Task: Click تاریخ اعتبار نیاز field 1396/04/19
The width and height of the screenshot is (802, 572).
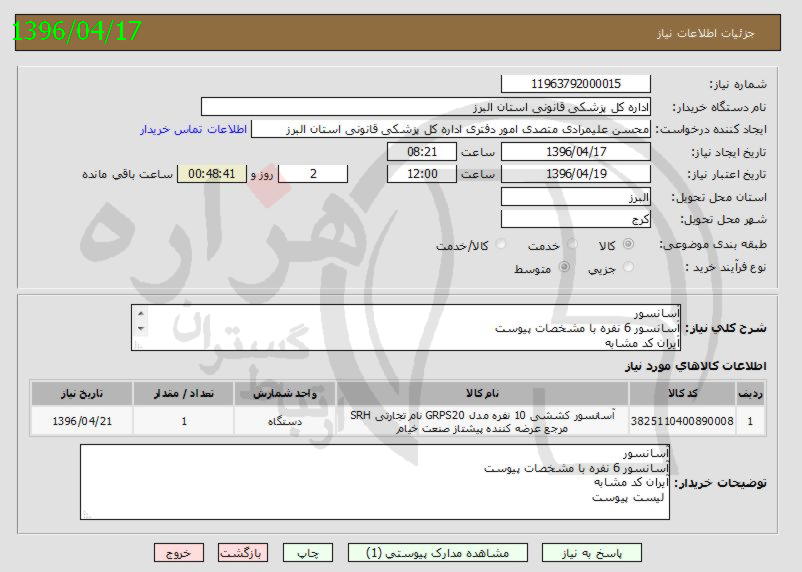Action: (576, 174)
